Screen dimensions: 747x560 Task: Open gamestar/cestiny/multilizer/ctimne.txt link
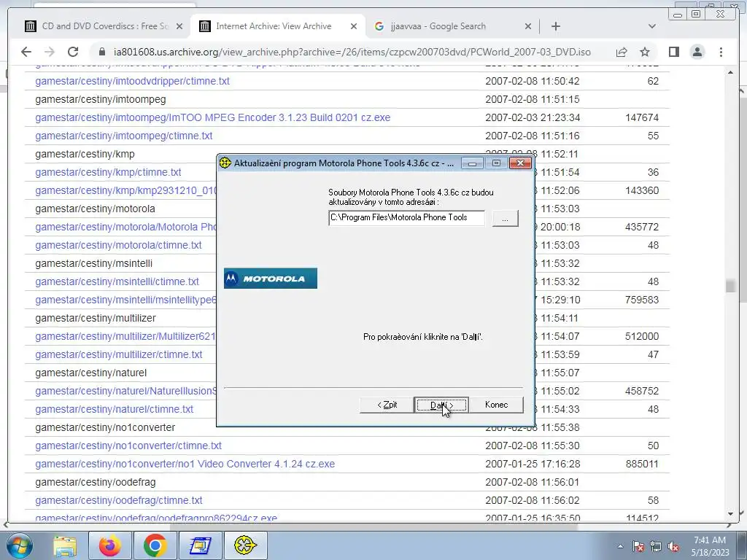pyautogui.click(x=118, y=355)
